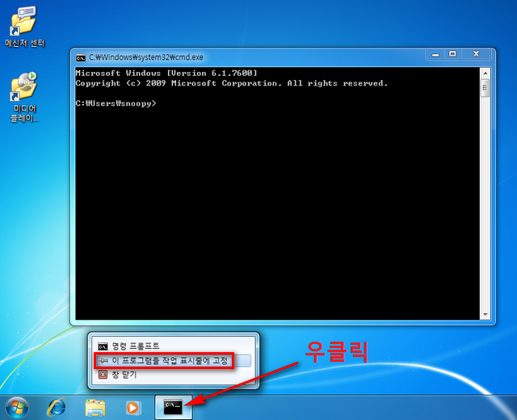Viewport: 517px width, 420px height.
Task: Minimize the cmd.exe window
Action: (435, 54)
